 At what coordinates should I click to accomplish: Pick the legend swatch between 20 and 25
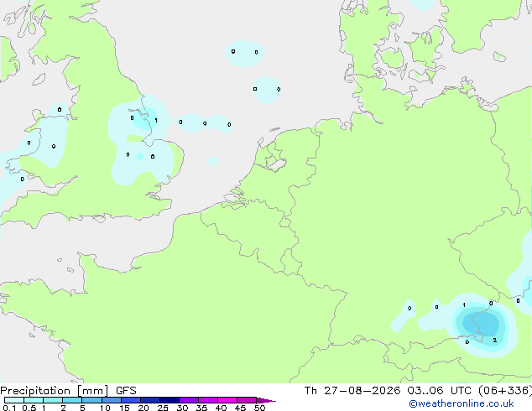point(150,400)
